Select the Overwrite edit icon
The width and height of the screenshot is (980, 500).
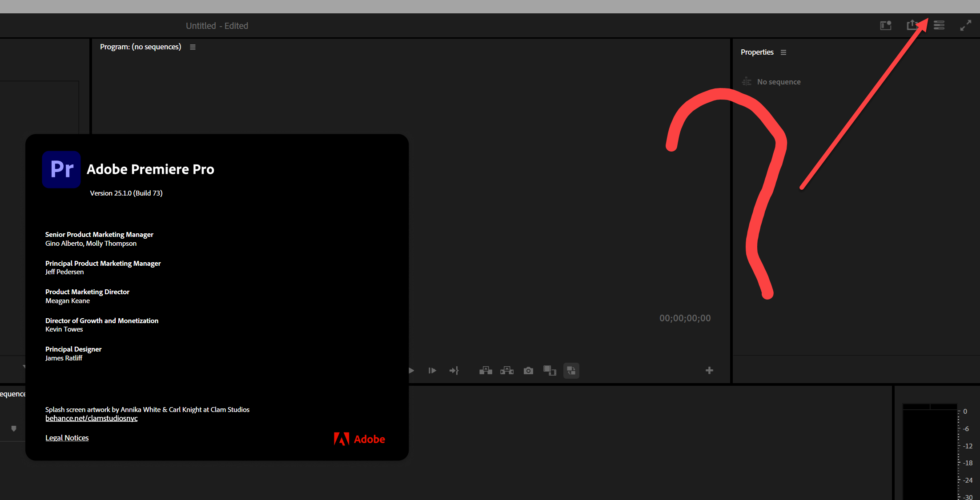coord(507,371)
